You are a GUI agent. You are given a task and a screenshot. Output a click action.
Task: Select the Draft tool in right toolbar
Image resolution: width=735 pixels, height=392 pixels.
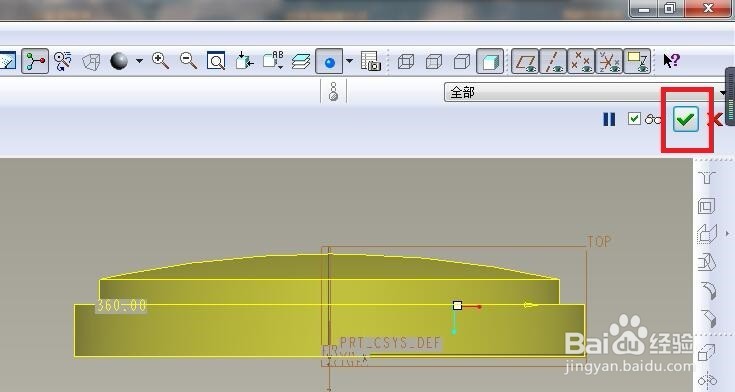(x=707, y=262)
